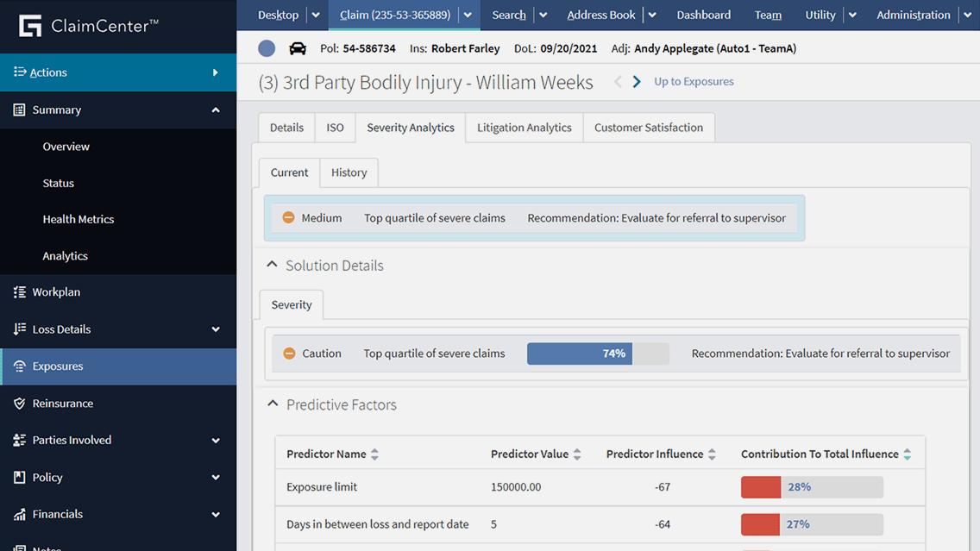Click the vehicle icon in the claim info bar

297,48
